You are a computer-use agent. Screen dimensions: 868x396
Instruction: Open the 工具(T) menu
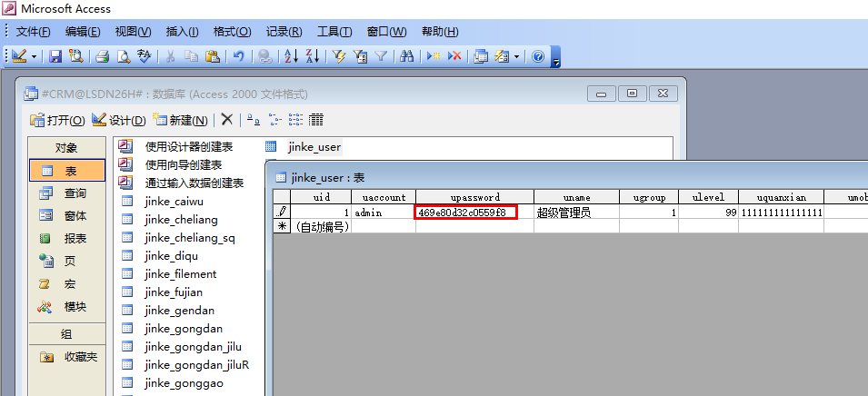coord(334,32)
